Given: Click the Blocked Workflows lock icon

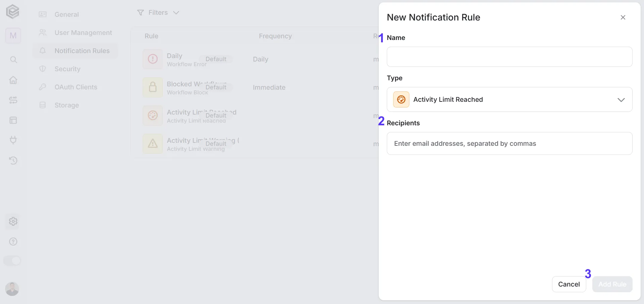Looking at the screenshot, I should coord(153,87).
